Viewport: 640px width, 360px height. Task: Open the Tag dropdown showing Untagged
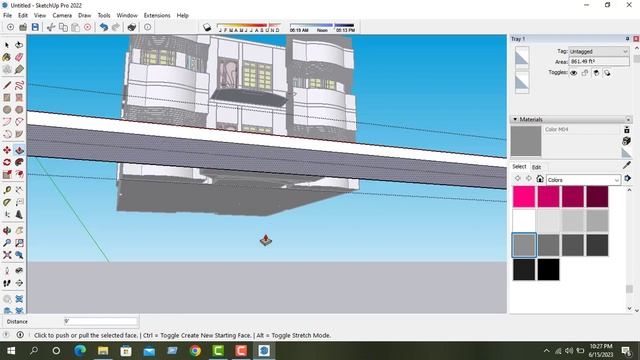point(599,51)
